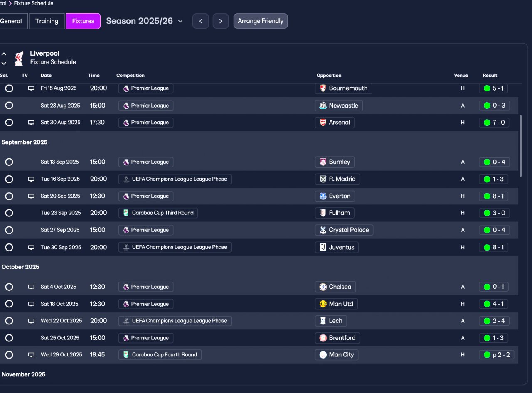Click the Lech club badge
The image size is (532, 393).
(323, 321)
